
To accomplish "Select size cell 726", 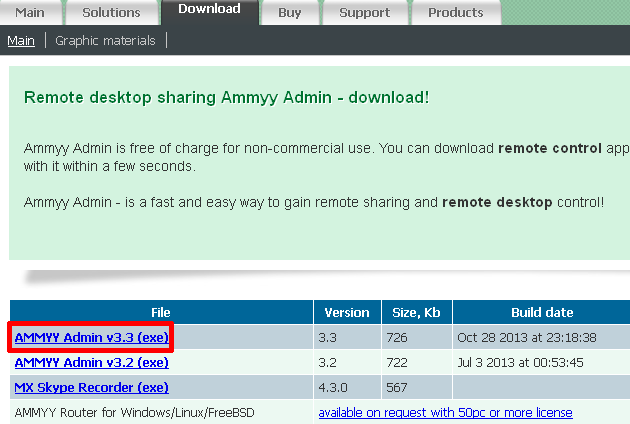I will (x=417, y=337).
